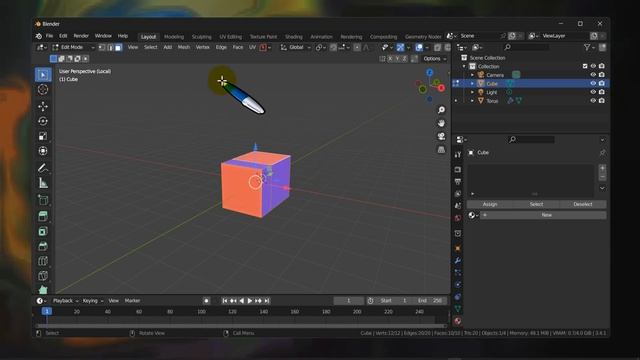640x360 pixels.
Task: Switch to Modeling workspace tab
Action: click(x=174, y=37)
